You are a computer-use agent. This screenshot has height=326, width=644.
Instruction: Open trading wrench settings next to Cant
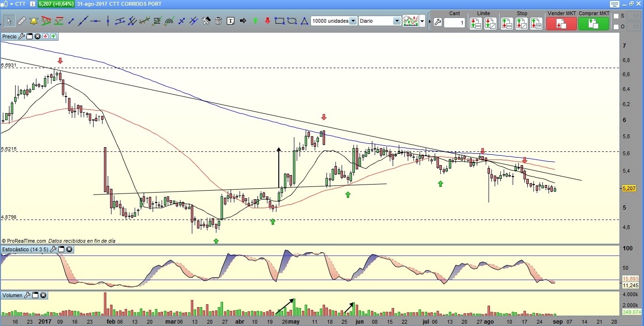[x=437, y=22]
